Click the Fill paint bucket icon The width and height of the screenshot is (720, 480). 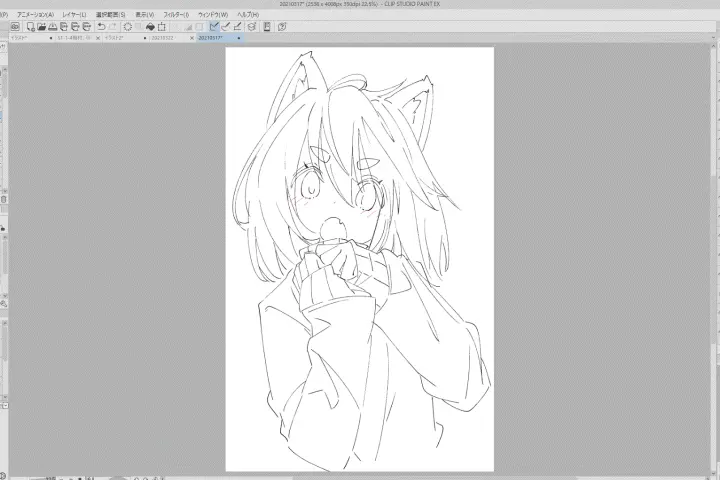151,27
